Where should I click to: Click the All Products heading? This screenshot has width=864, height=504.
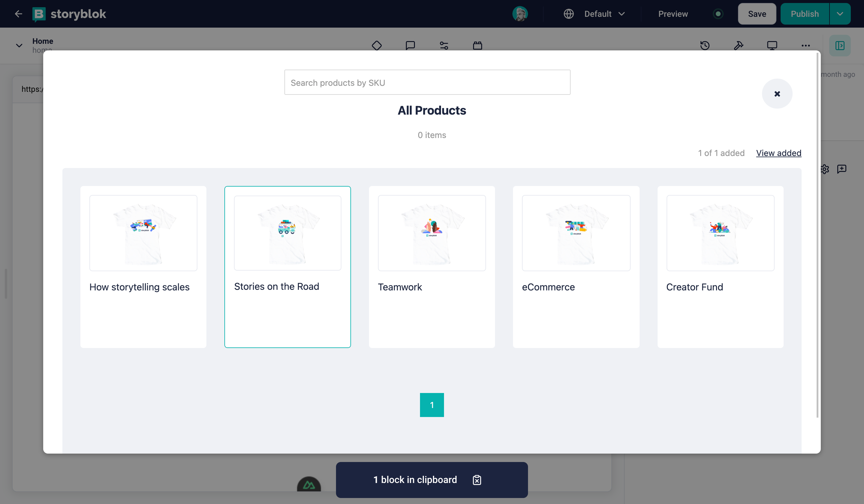click(x=432, y=110)
